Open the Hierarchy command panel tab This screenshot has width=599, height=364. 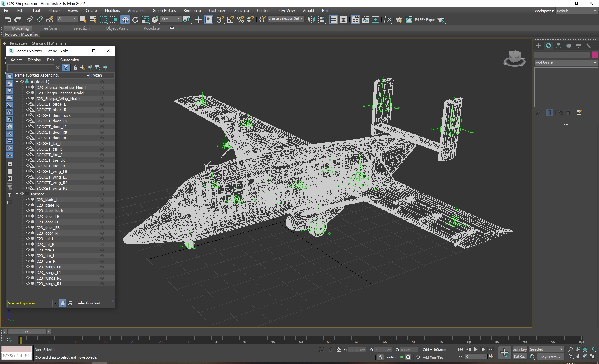pos(558,46)
